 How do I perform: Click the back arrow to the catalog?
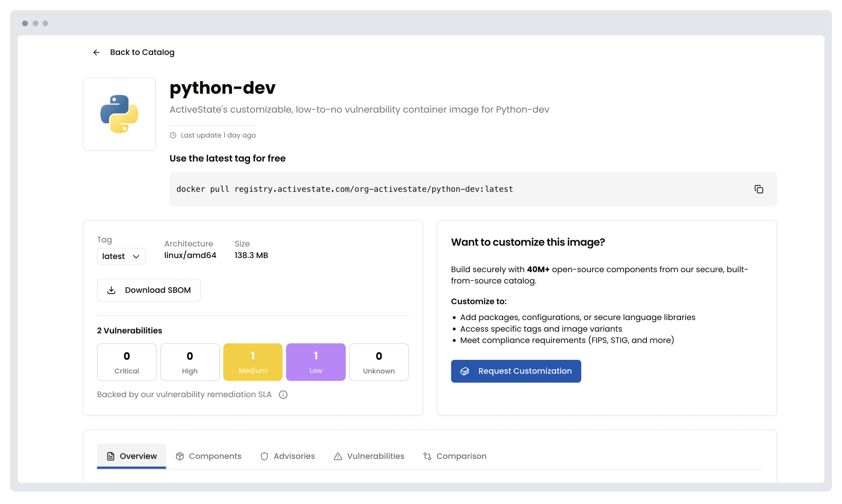(x=96, y=52)
